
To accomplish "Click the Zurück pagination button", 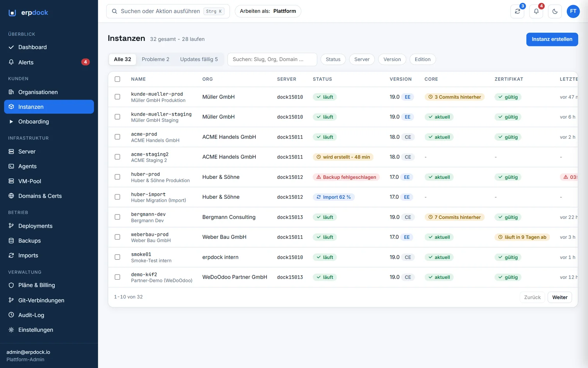I will coord(532,297).
